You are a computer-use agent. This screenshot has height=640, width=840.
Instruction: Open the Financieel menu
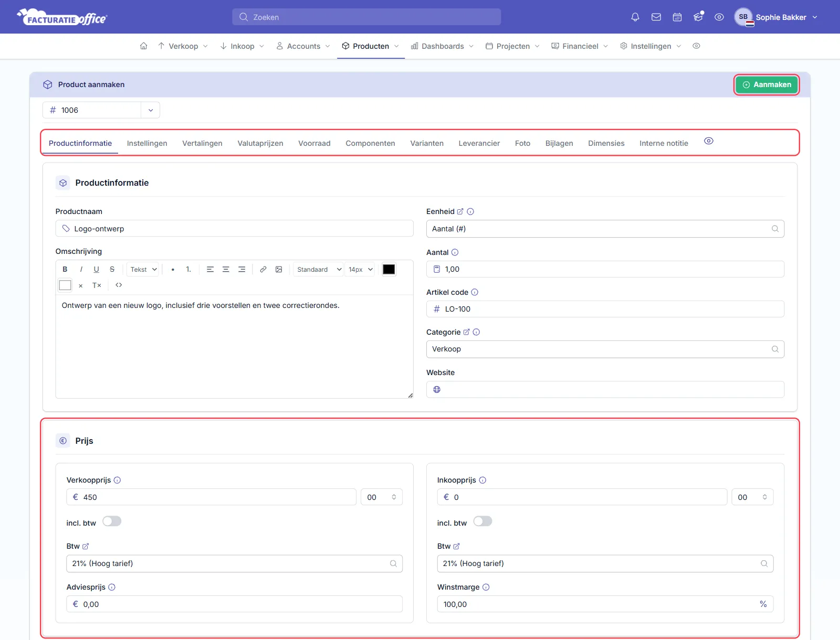pos(580,46)
